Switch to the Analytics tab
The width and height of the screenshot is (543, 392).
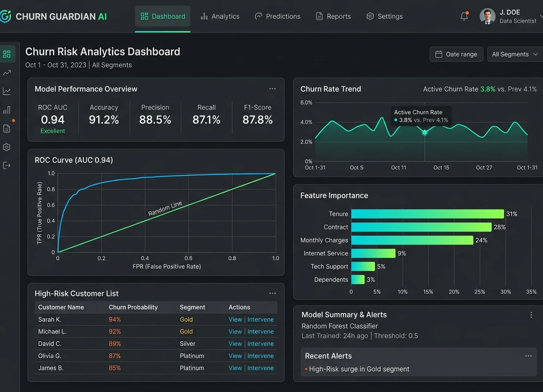[220, 16]
